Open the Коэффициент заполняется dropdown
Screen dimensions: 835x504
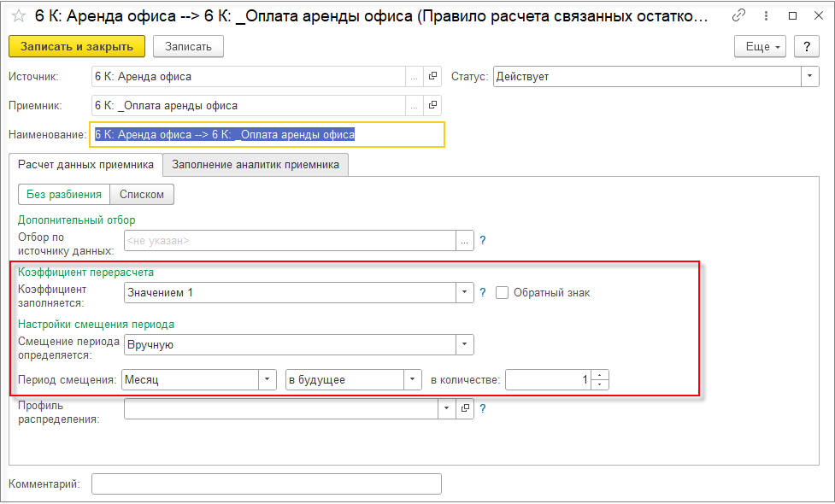464,292
